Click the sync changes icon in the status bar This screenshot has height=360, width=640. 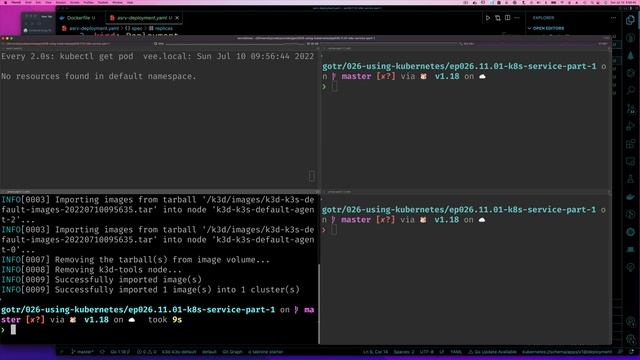tap(102, 352)
